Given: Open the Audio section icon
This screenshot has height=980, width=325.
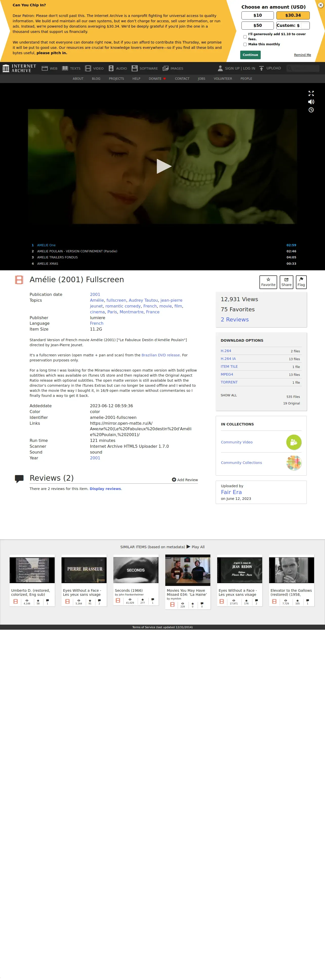Looking at the screenshot, I should click(x=111, y=69).
